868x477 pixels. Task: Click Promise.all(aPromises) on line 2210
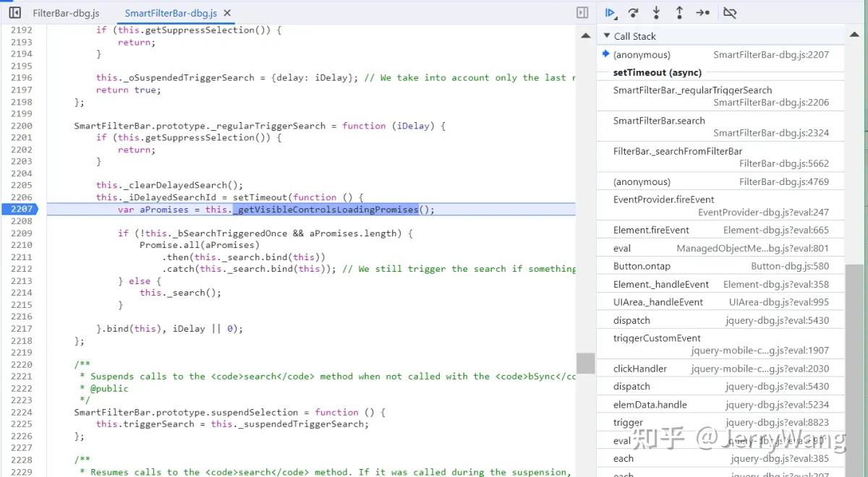pos(200,245)
